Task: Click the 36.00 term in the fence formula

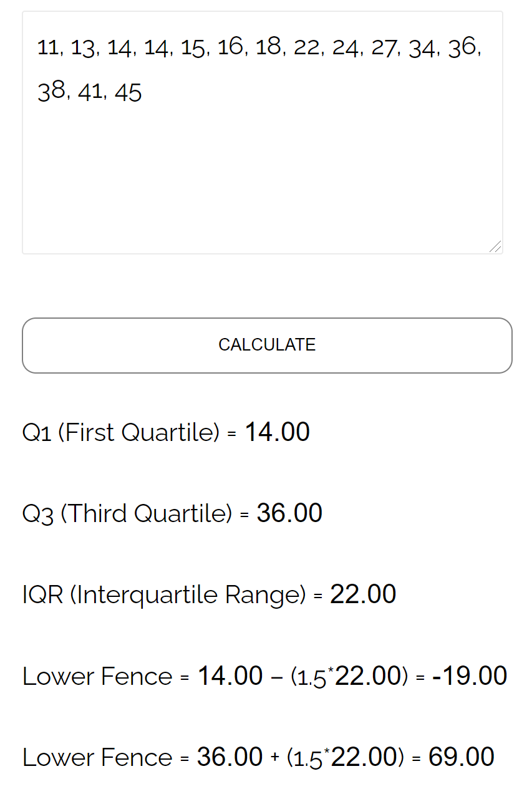Action: pos(230,757)
